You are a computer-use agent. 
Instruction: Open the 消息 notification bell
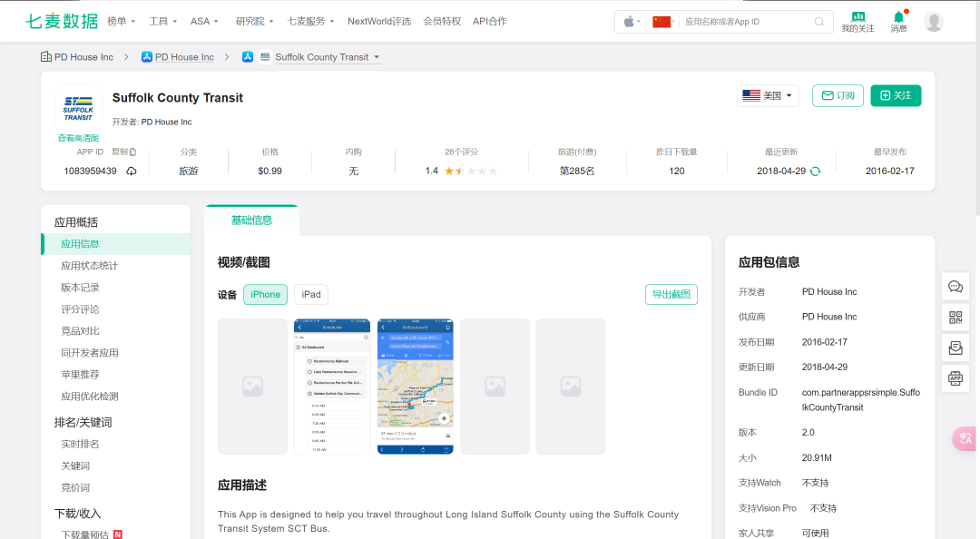pyautogui.click(x=898, y=22)
